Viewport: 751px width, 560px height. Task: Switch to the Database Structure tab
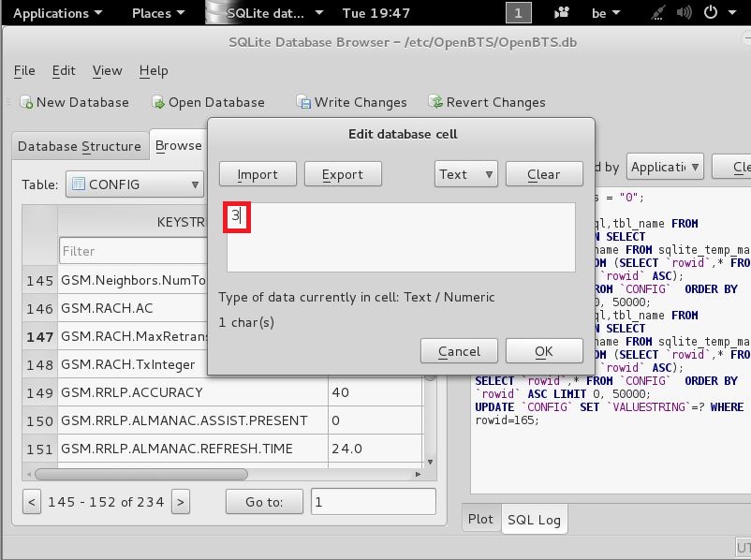coord(80,146)
